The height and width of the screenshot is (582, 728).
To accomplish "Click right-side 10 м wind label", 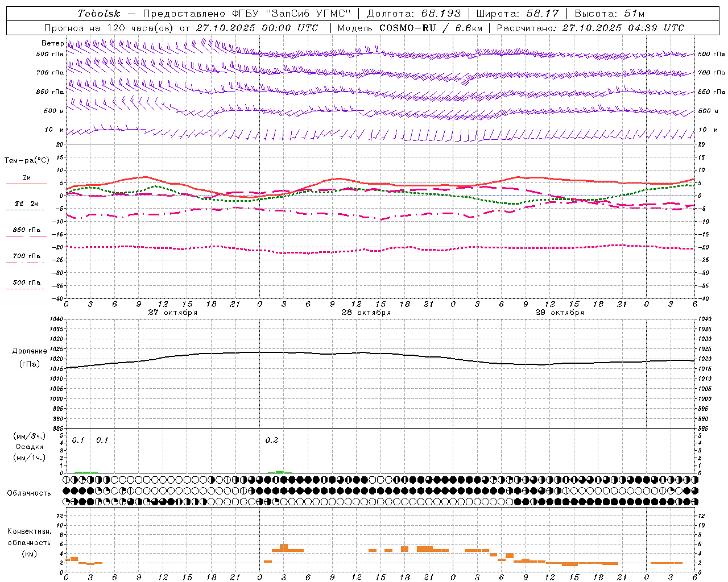I will pos(708,130).
